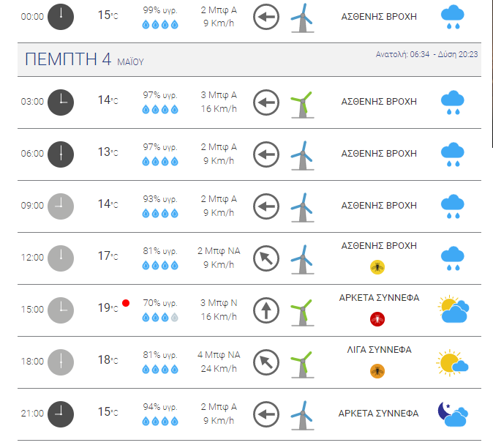Screen dimensions: 493x448
Task: Click the red mosquito icon at 15:00
Action: pyautogui.click(x=377, y=319)
